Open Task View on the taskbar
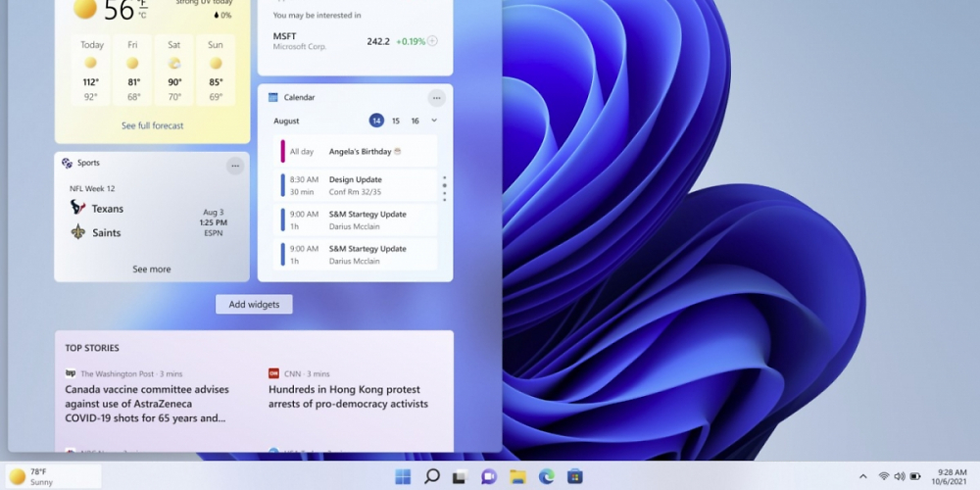This screenshot has height=490, width=980. coord(460,477)
